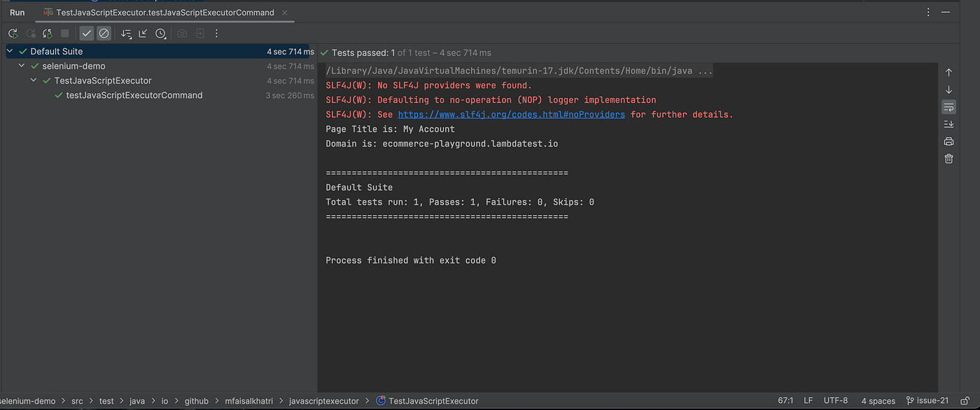Open the test toolbar's more options menu
Screen dimensions: 980x410
(x=216, y=34)
